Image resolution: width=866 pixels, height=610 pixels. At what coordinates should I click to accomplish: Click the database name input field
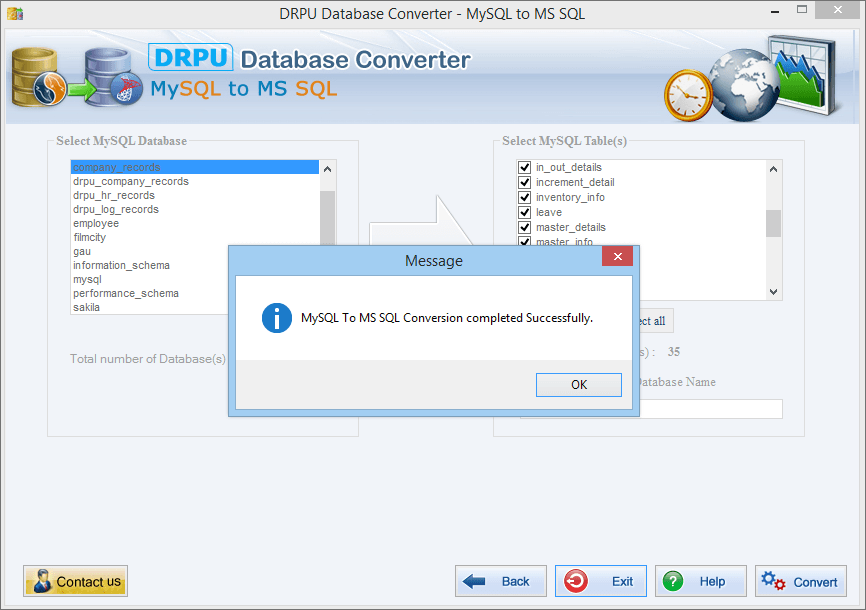(711, 409)
